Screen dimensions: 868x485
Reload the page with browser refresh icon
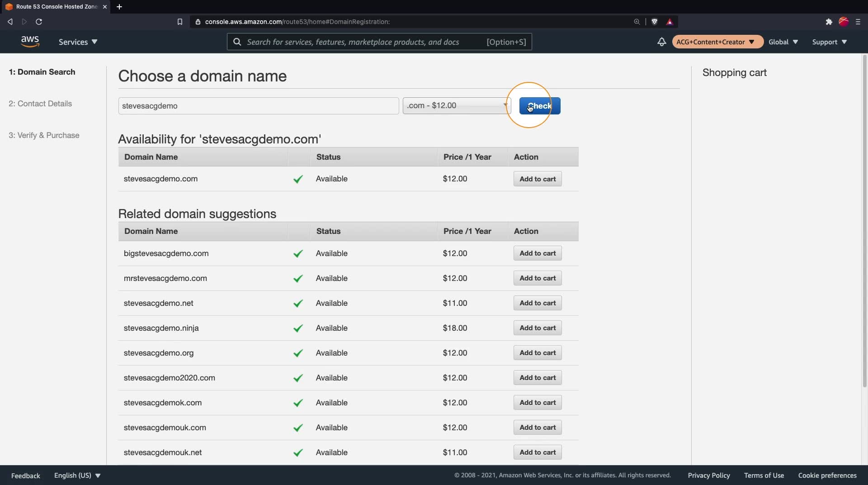pyautogui.click(x=39, y=22)
